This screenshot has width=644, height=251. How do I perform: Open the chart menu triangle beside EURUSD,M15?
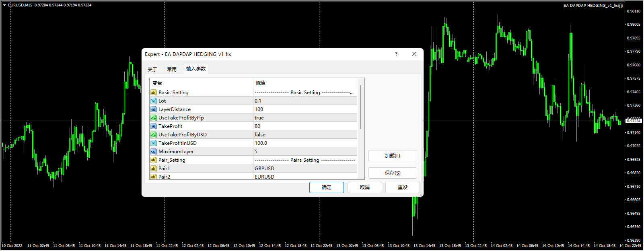click(x=4, y=5)
